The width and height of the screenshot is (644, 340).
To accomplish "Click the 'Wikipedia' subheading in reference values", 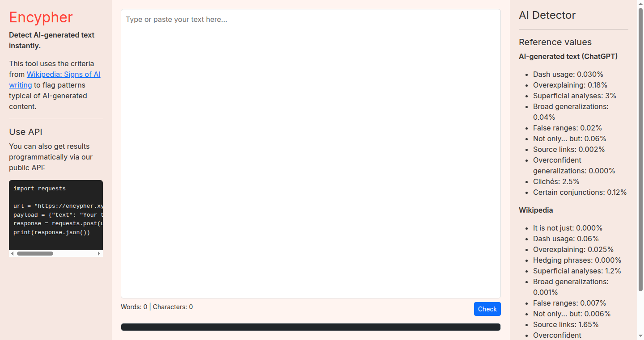I will coord(536,210).
